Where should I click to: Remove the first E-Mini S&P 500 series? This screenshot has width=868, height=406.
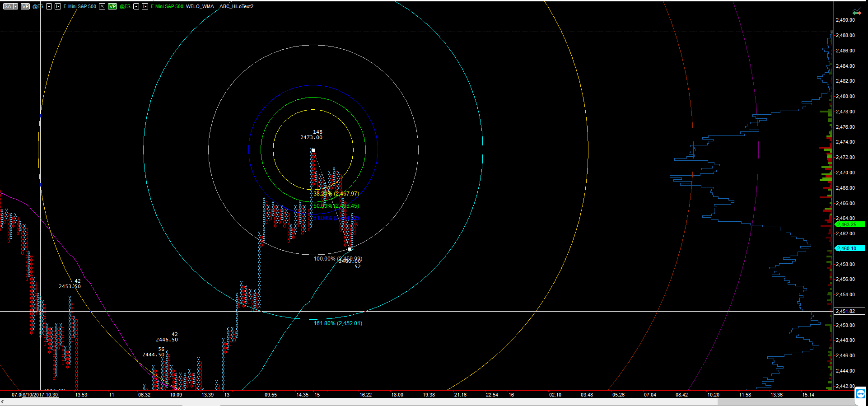click(102, 6)
